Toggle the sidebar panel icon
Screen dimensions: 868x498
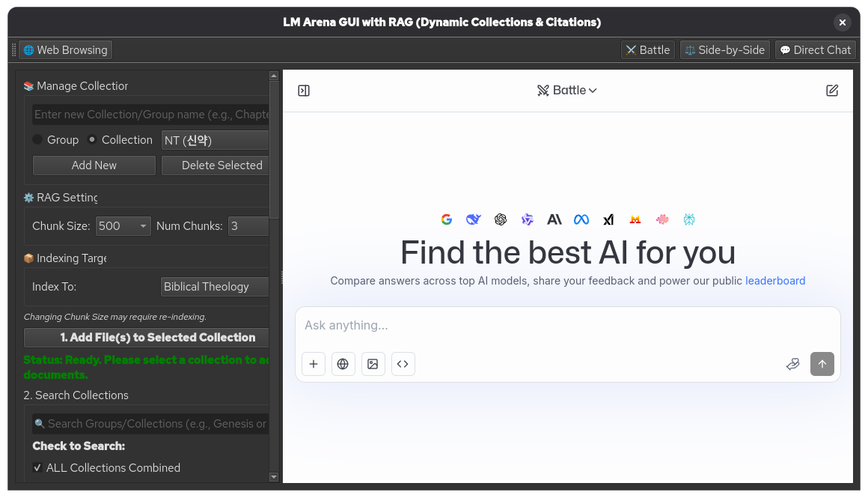click(x=303, y=91)
